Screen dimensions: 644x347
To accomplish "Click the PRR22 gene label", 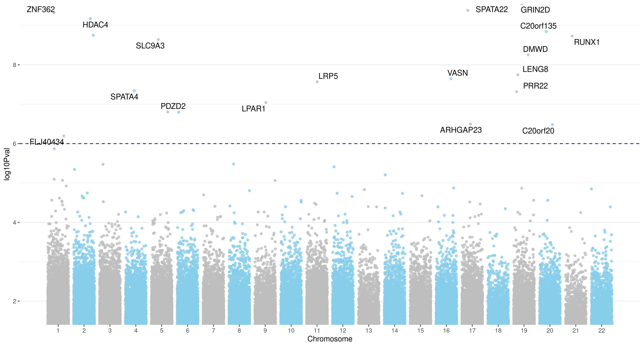I will coord(535,86).
